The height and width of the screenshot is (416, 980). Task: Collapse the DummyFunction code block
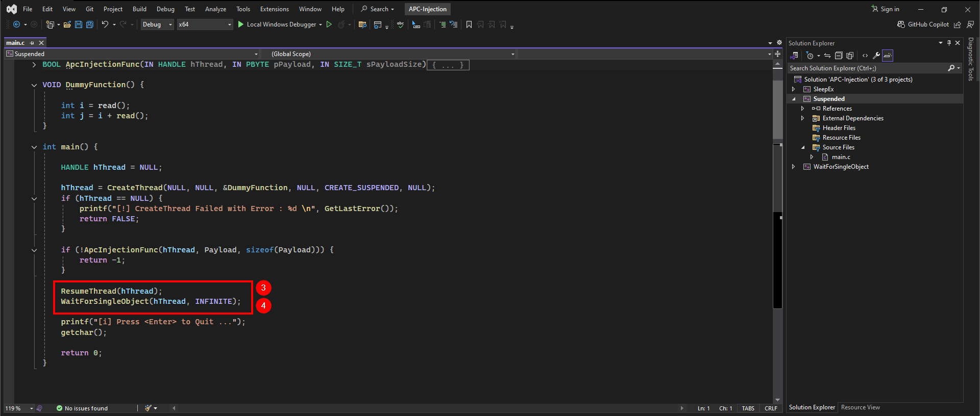point(34,85)
